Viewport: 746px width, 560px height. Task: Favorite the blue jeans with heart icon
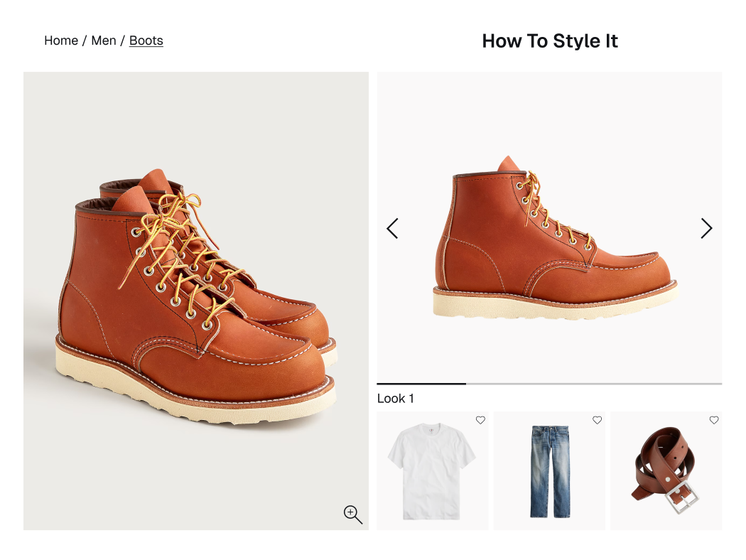597,420
